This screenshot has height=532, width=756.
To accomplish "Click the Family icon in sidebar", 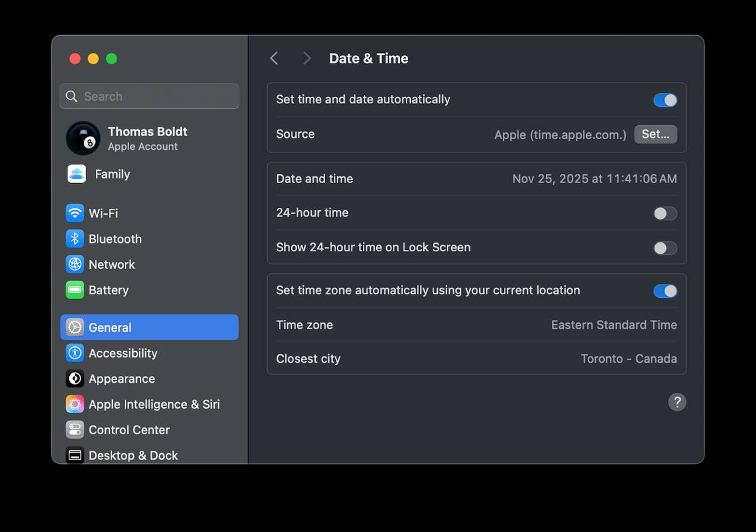I will point(77,174).
